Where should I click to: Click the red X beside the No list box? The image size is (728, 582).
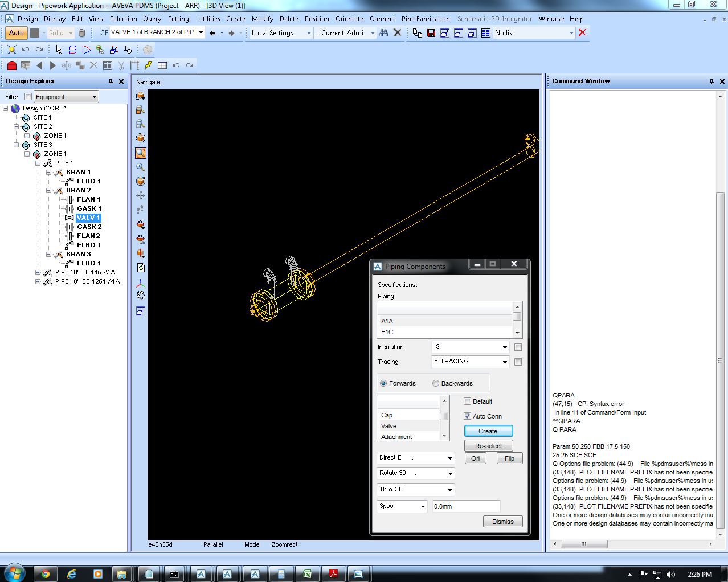(x=582, y=33)
